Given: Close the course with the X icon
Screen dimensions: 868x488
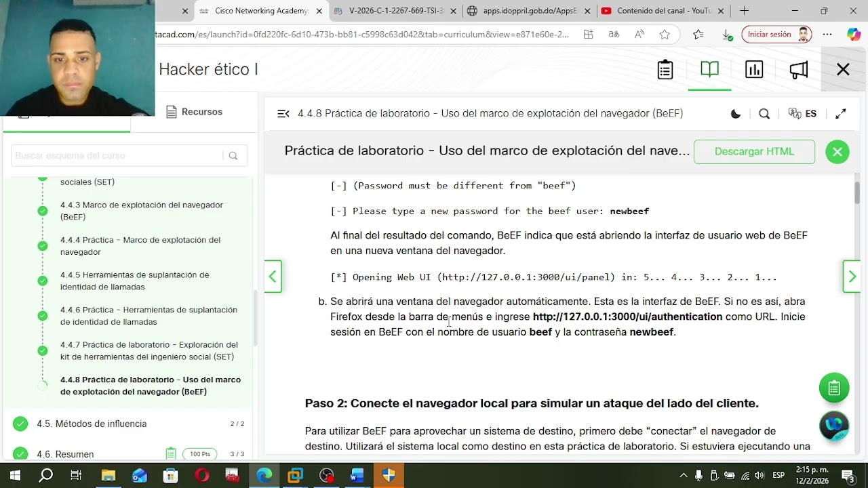Looking at the screenshot, I should pyautogui.click(x=843, y=69).
